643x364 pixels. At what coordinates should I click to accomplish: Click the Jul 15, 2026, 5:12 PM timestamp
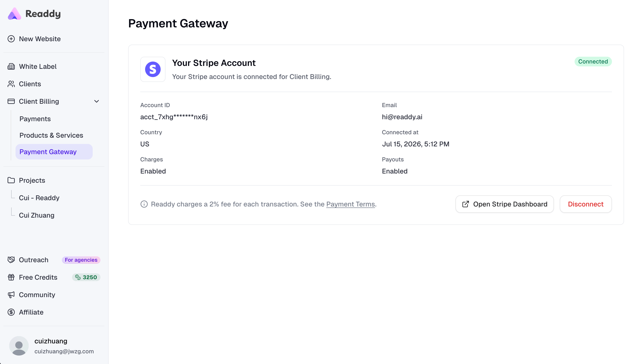[415, 144]
